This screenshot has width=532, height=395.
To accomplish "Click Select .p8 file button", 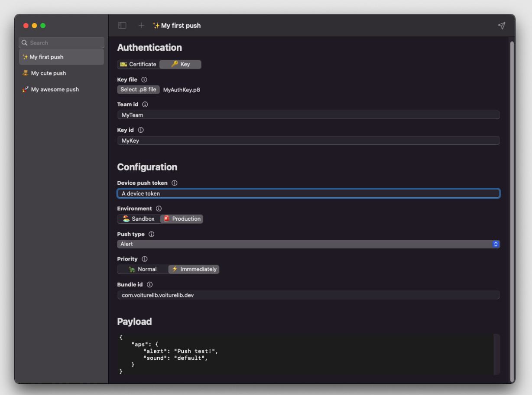I will point(138,90).
